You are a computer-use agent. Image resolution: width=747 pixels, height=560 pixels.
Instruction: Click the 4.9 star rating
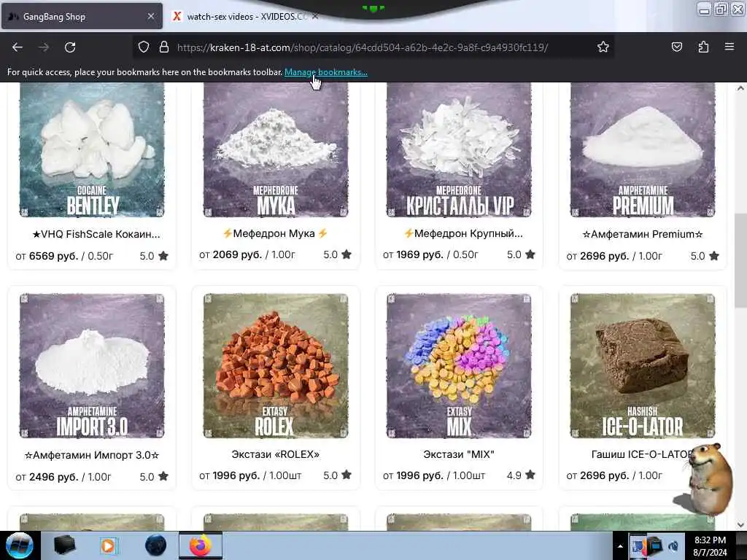point(521,475)
